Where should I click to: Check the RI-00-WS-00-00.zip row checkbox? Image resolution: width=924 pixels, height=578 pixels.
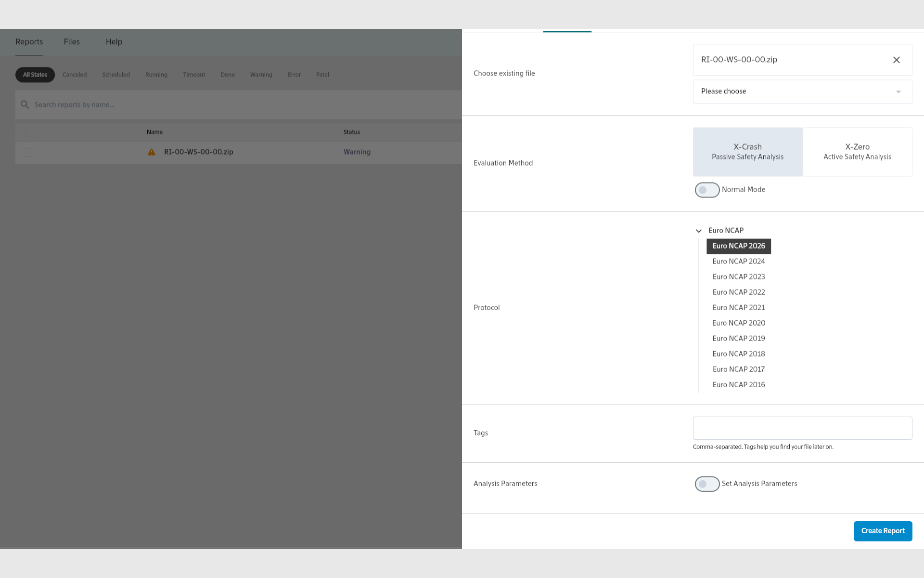tap(29, 152)
